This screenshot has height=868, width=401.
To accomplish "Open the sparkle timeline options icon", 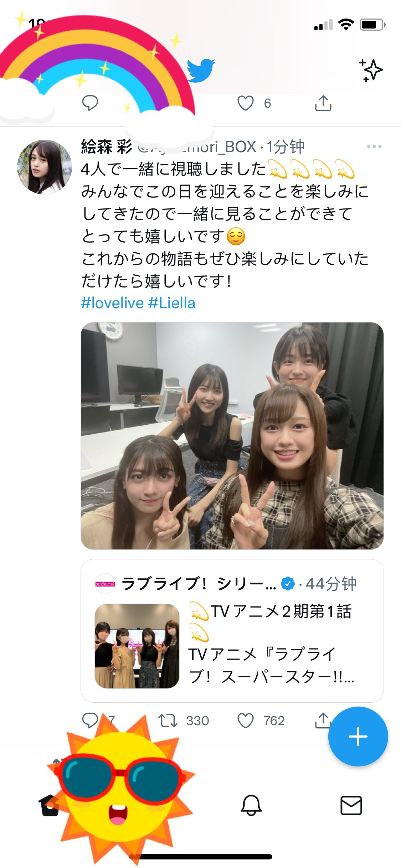I will point(371,70).
